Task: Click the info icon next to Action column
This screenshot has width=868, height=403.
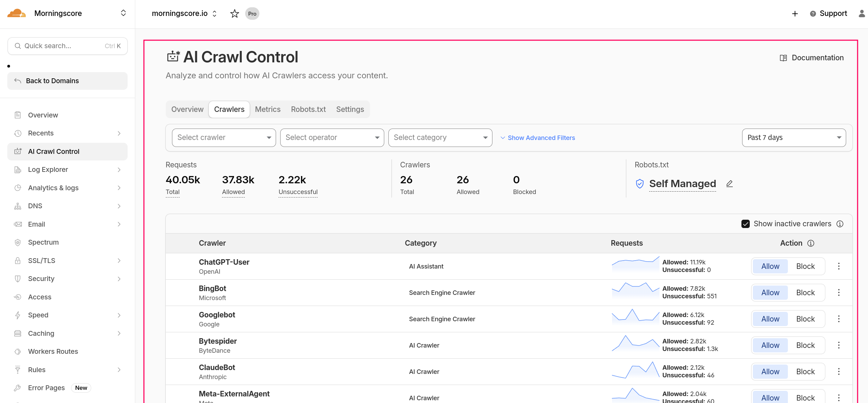Action: (x=811, y=243)
